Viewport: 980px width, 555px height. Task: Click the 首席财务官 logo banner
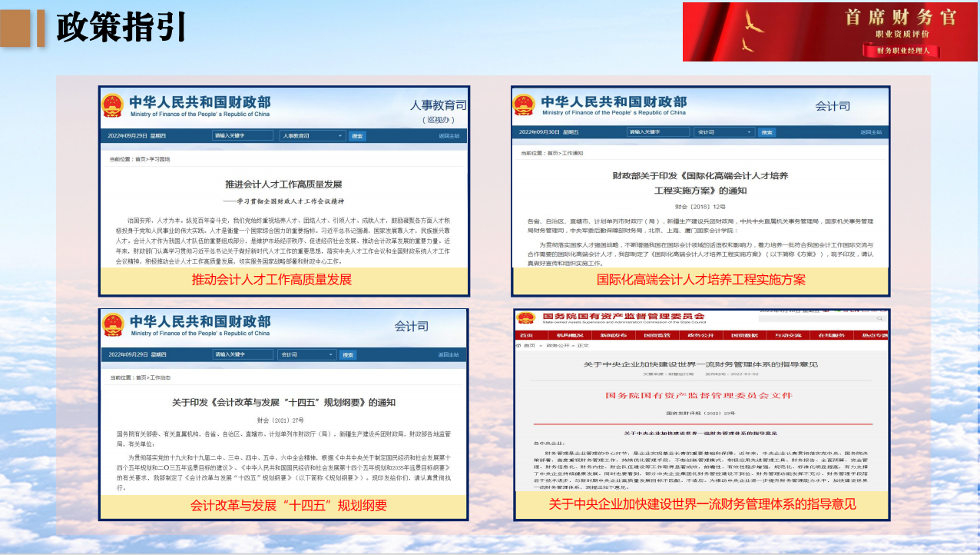[x=830, y=32]
